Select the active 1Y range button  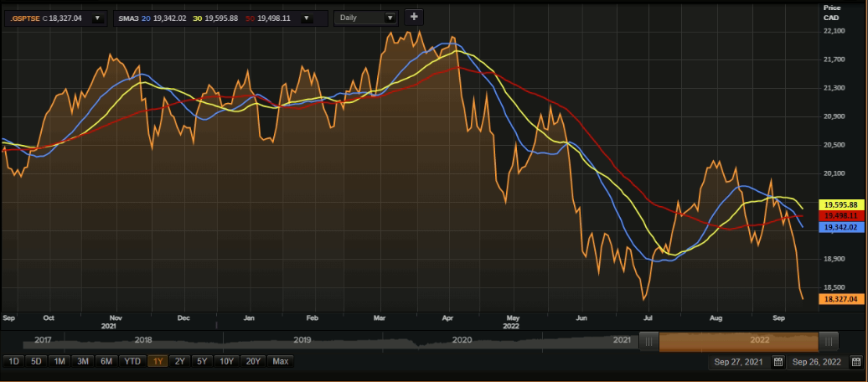(x=158, y=362)
